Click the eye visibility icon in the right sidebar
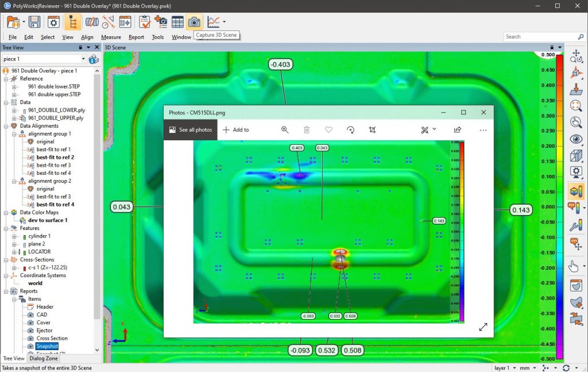Image resolution: width=588 pixels, height=372 pixels. tap(576, 139)
